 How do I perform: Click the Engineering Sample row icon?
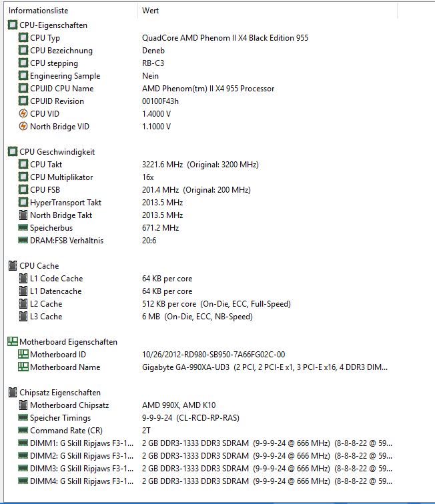[23, 76]
